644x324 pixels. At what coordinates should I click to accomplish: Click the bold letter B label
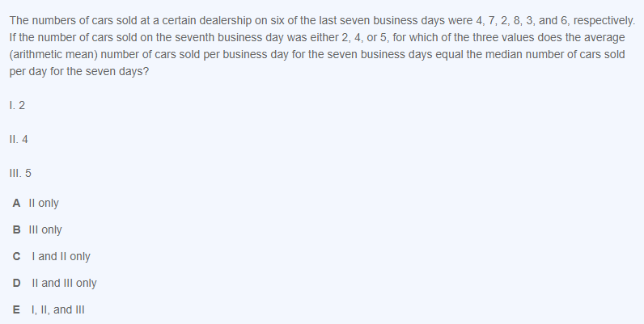(x=16, y=229)
